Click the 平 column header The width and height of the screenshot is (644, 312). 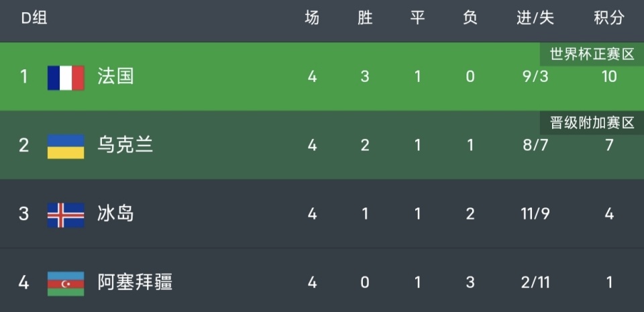(417, 19)
